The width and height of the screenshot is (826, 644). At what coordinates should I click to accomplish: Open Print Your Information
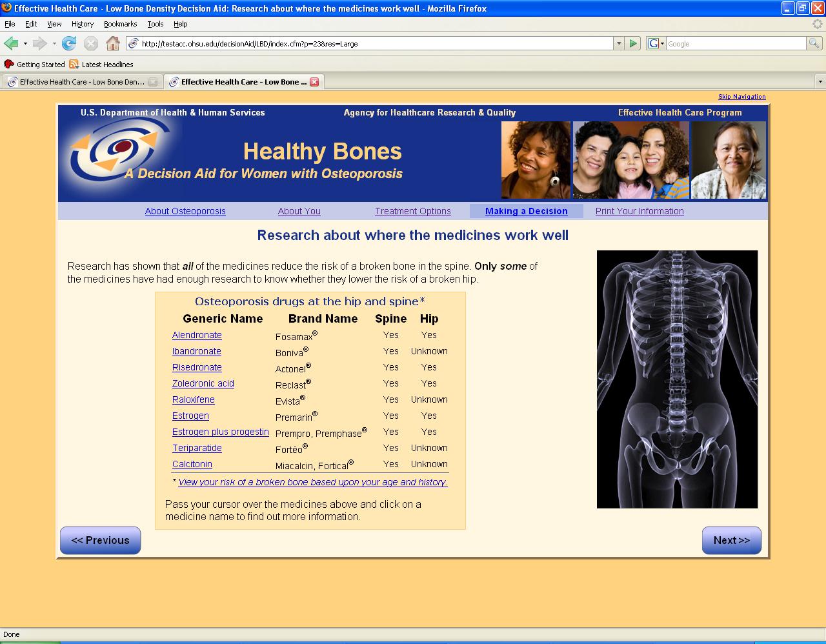[640, 211]
